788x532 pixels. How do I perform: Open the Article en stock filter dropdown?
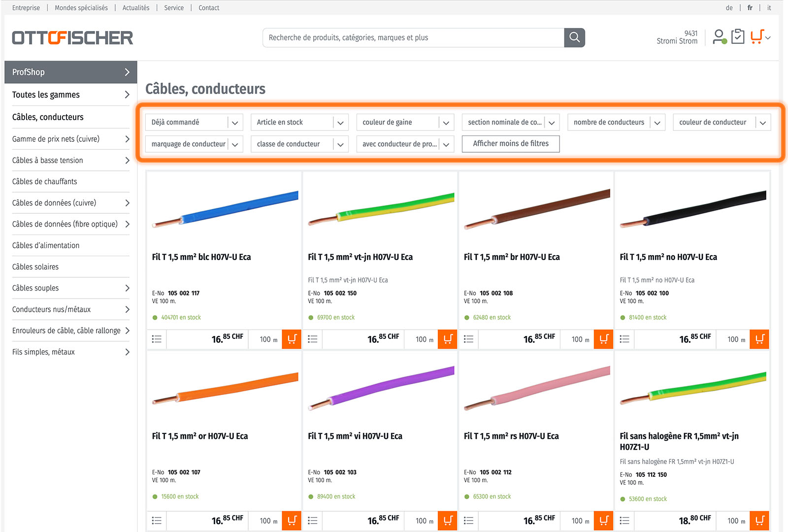click(299, 122)
